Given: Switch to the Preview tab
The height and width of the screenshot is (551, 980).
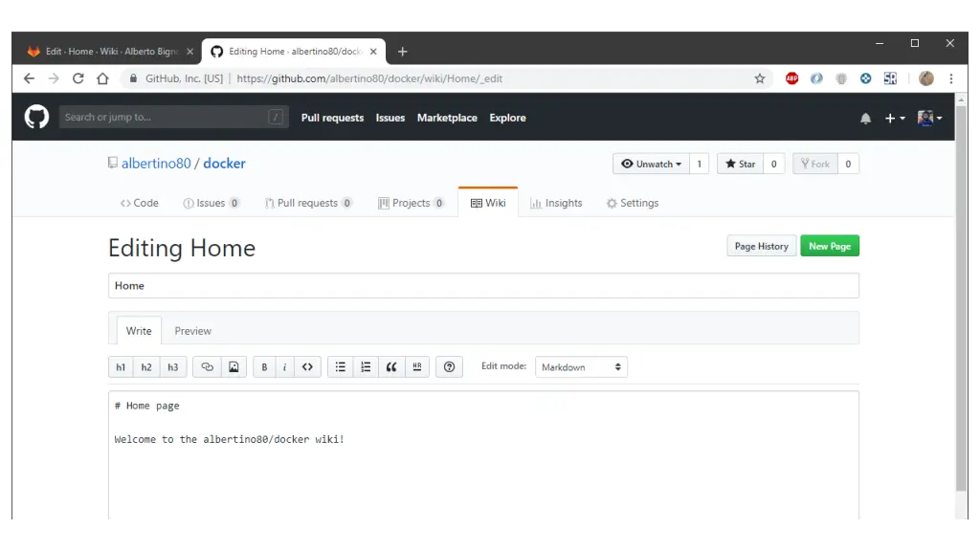Looking at the screenshot, I should tap(192, 330).
